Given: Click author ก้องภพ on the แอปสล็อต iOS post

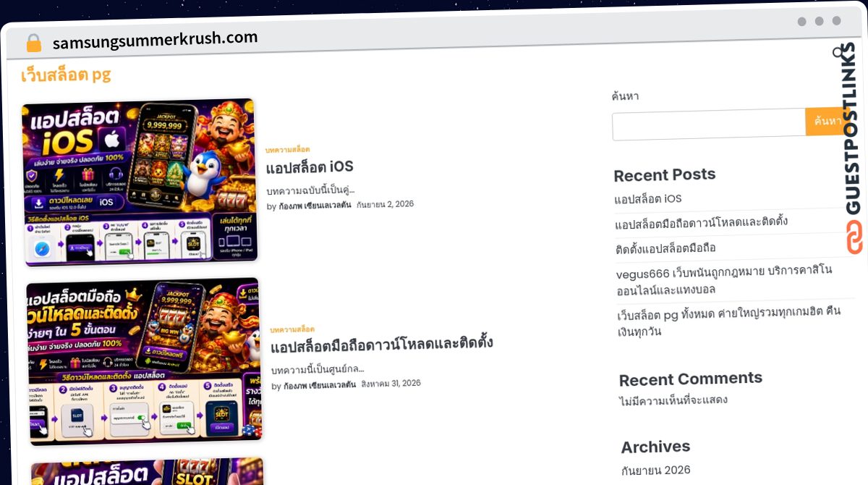Looking at the screenshot, I should [315, 206].
